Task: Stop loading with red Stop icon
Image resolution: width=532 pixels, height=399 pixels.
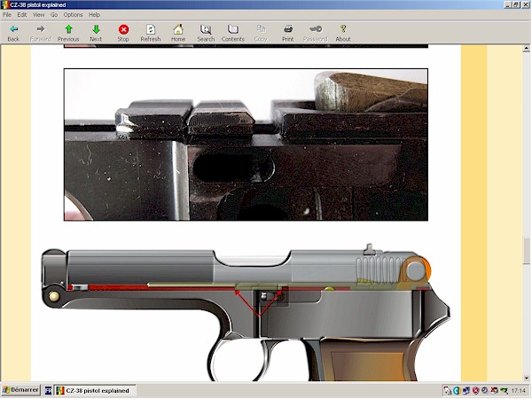Action: click(123, 33)
